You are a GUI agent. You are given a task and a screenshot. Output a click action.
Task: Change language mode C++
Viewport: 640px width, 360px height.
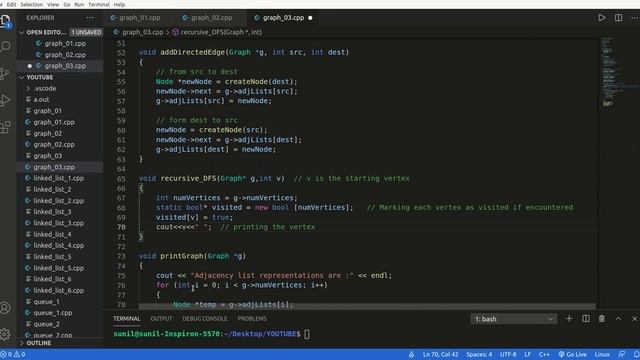point(544,354)
